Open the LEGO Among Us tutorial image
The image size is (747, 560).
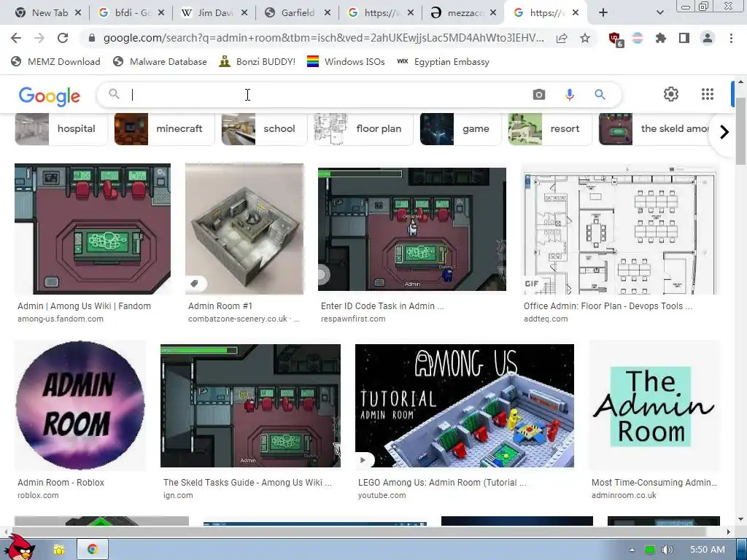[x=465, y=405]
